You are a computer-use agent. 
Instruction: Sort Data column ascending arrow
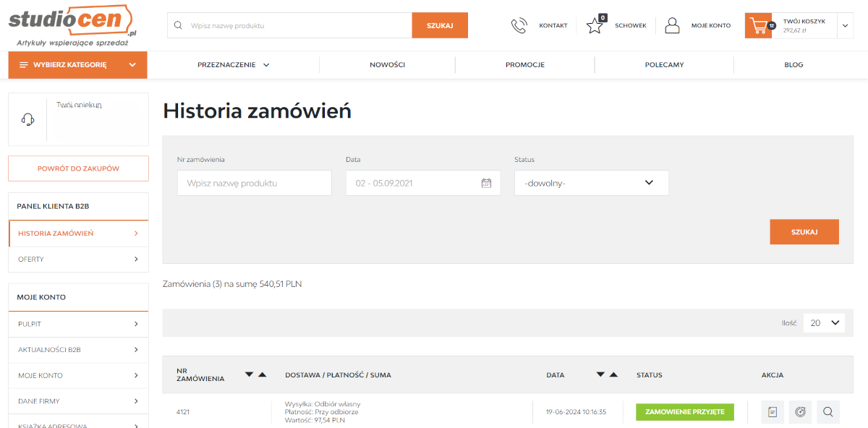613,374
